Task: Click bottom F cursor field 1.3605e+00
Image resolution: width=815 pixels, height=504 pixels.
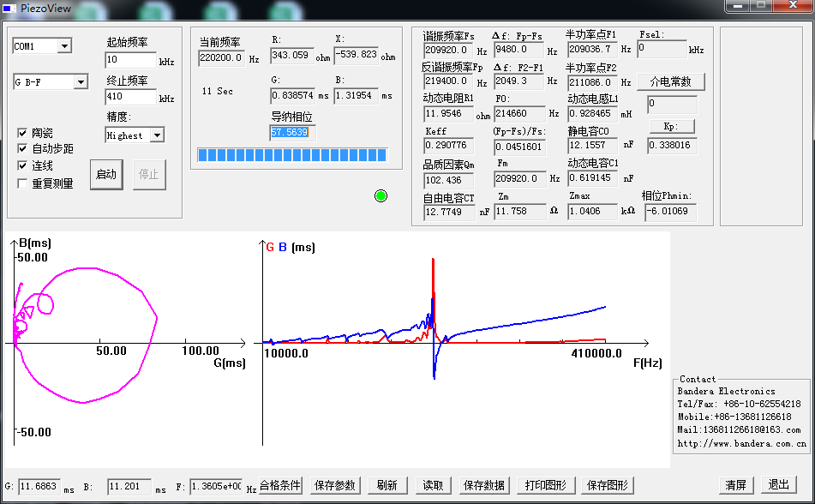Action: [x=216, y=487]
